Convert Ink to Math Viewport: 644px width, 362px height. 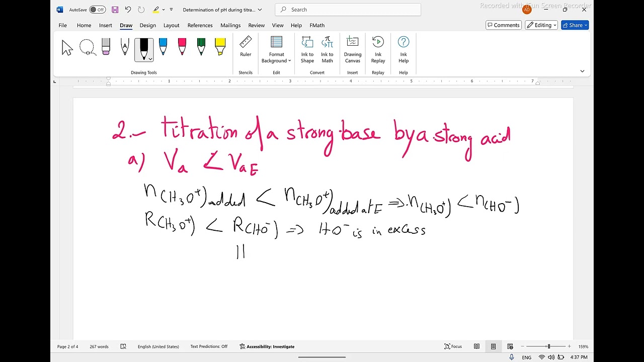coord(327,49)
